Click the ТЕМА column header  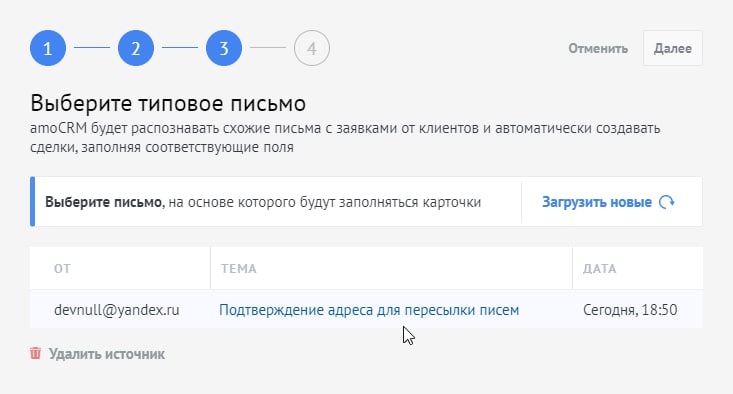[x=238, y=269]
